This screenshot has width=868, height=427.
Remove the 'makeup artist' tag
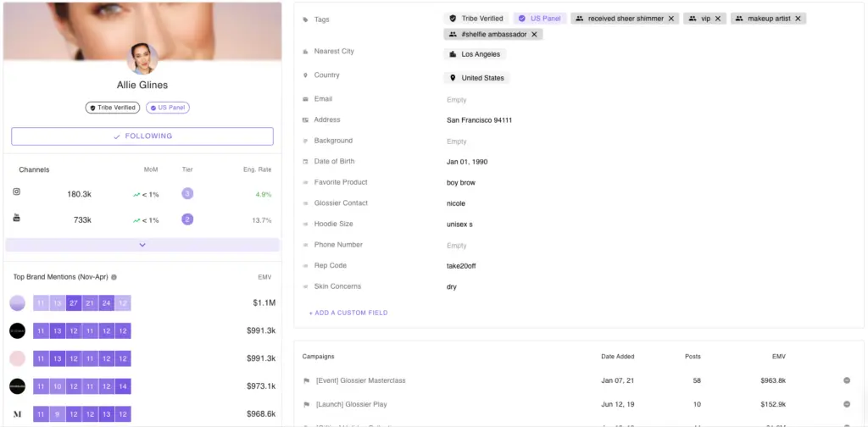(798, 19)
